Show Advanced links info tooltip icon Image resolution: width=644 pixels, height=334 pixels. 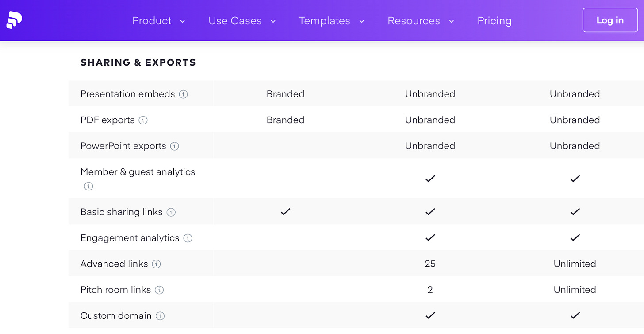(x=156, y=264)
